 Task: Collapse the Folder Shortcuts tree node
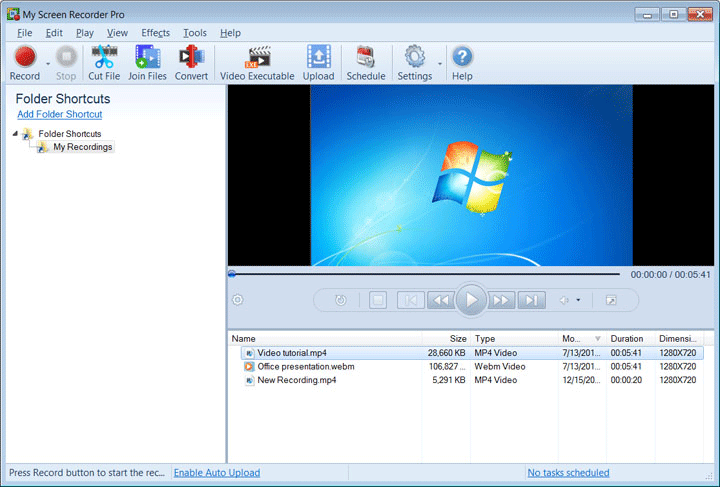(x=15, y=134)
